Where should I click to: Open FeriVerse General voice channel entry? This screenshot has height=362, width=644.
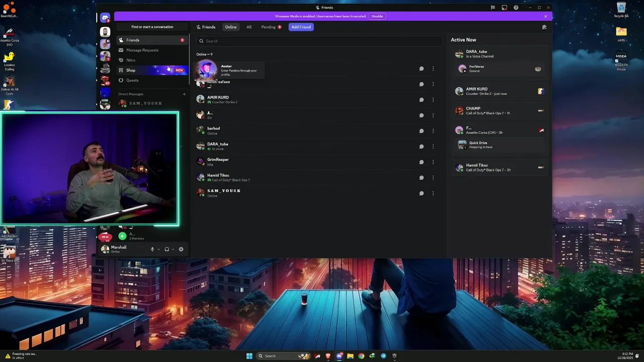pyautogui.click(x=499, y=69)
